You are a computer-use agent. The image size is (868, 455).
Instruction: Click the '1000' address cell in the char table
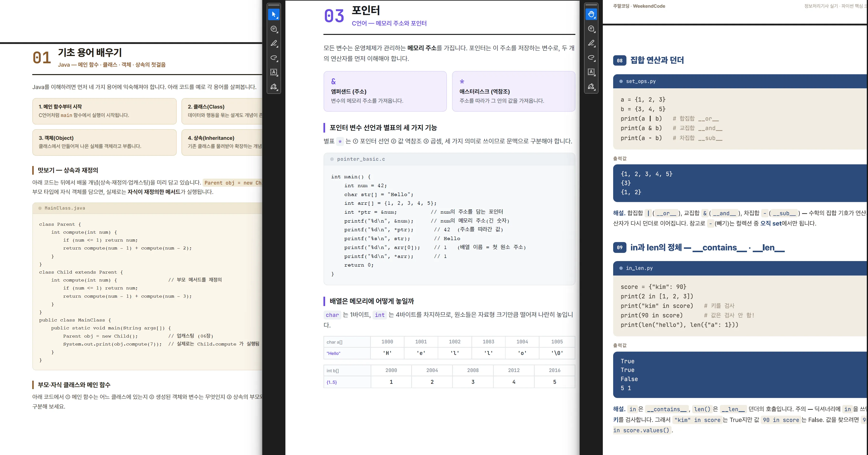click(387, 342)
